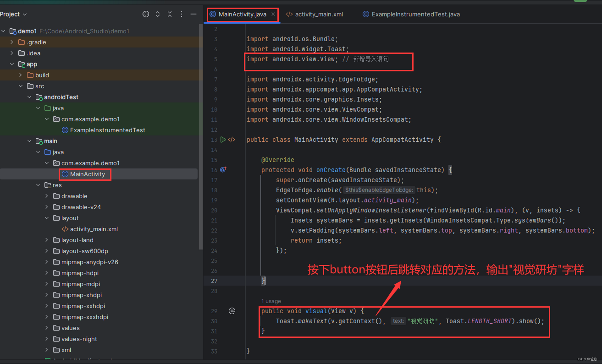Click the Project panel vertical scrollbar
The width and height of the screenshot is (602, 364).
[200, 137]
